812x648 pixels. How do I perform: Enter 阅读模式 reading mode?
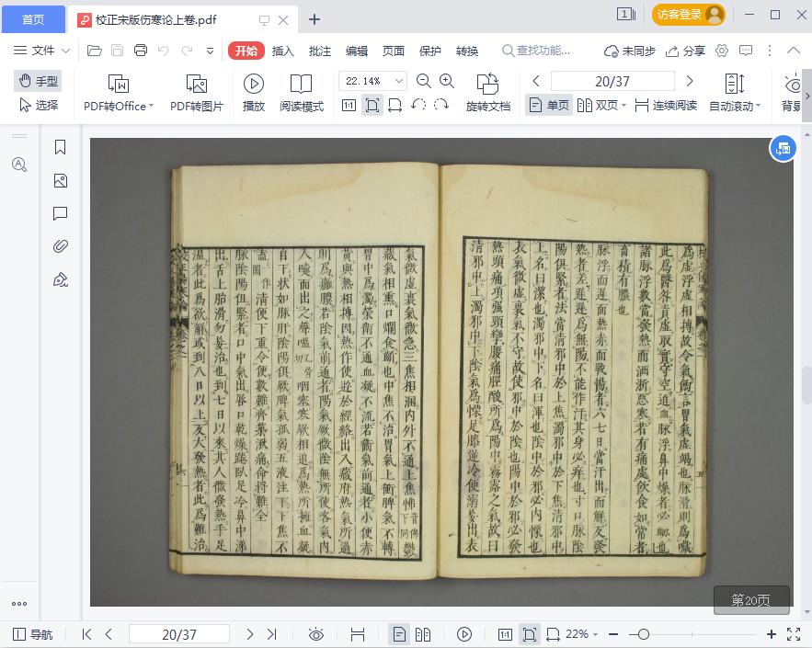pyautogui.click(x=302, y=93)
